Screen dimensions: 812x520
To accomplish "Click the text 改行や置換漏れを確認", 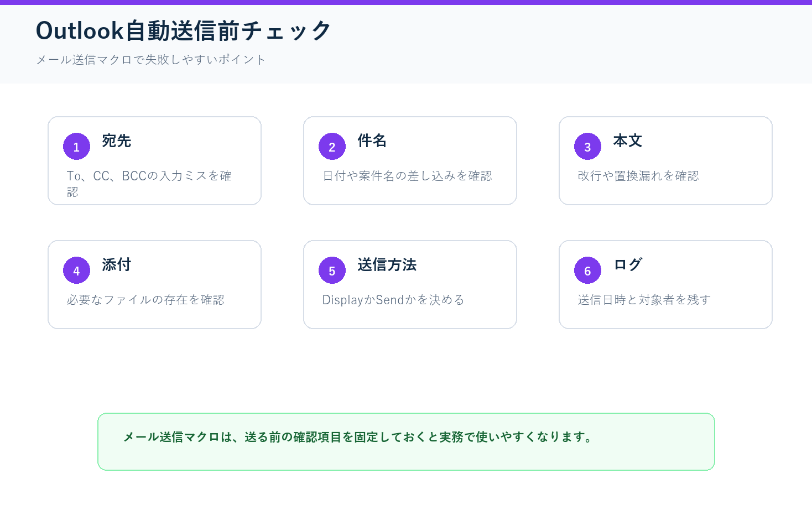I will click(638, 176).
